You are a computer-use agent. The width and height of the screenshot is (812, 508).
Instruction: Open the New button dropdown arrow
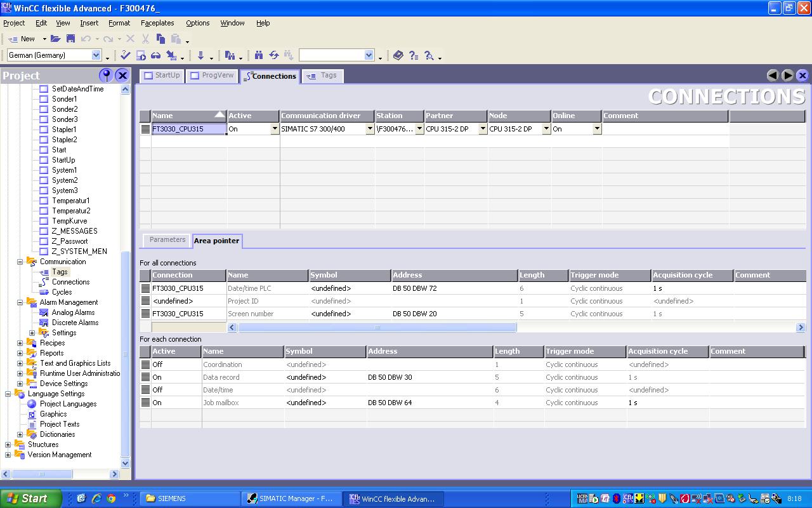point(44,39)
